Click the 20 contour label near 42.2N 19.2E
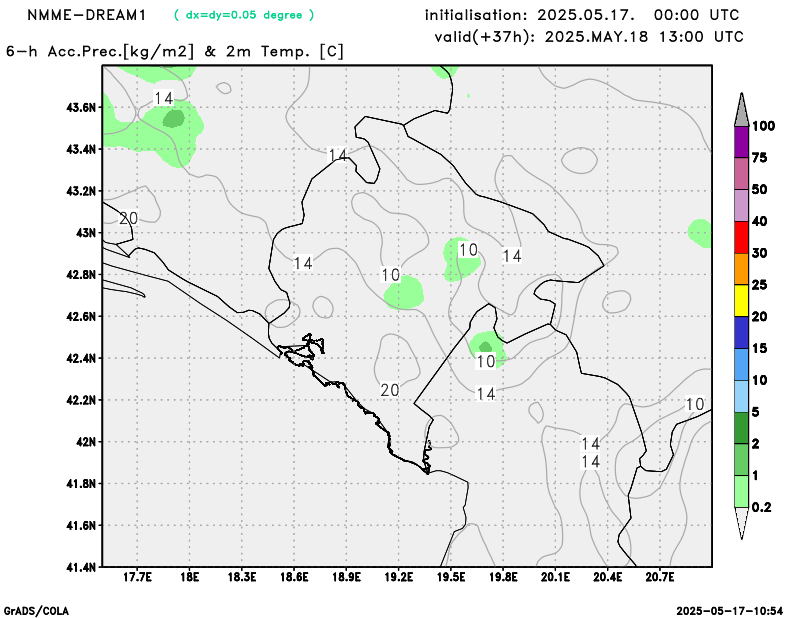 coord(390,390)
